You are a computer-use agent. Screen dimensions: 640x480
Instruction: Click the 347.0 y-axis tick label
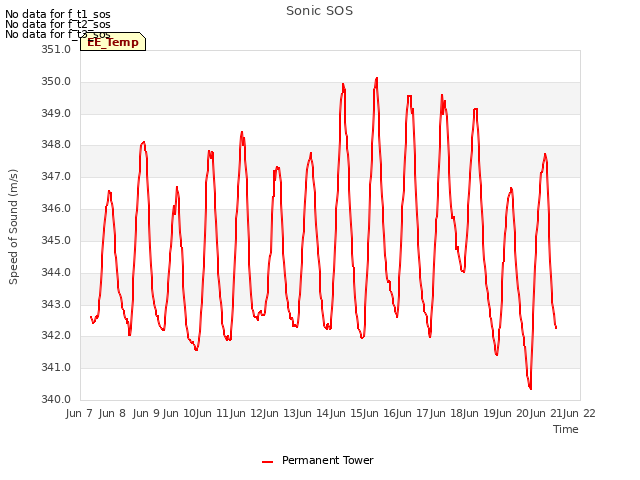pyautogui.click(x=56, y=176)
